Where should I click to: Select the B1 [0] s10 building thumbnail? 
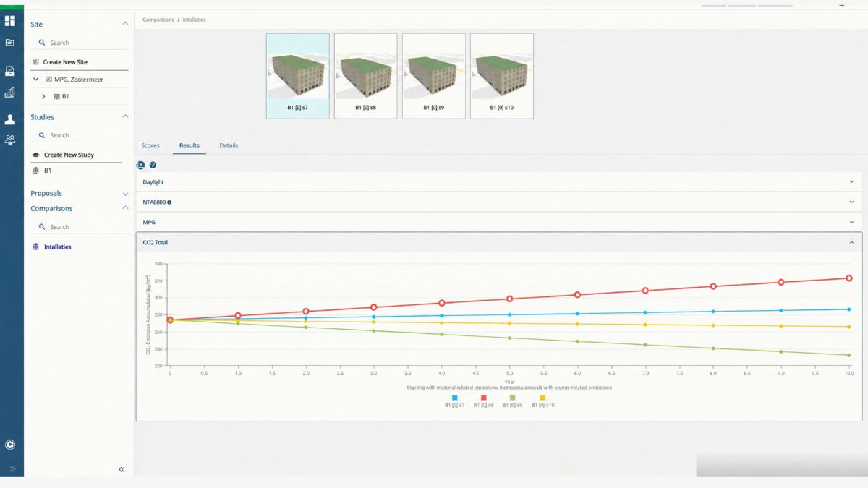click(502, 76)
